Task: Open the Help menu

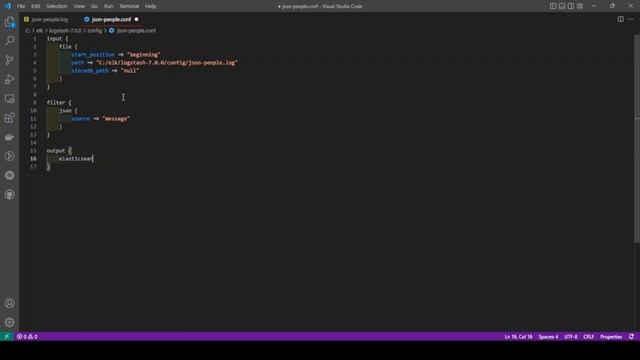Action: click(x=151, y=6)
